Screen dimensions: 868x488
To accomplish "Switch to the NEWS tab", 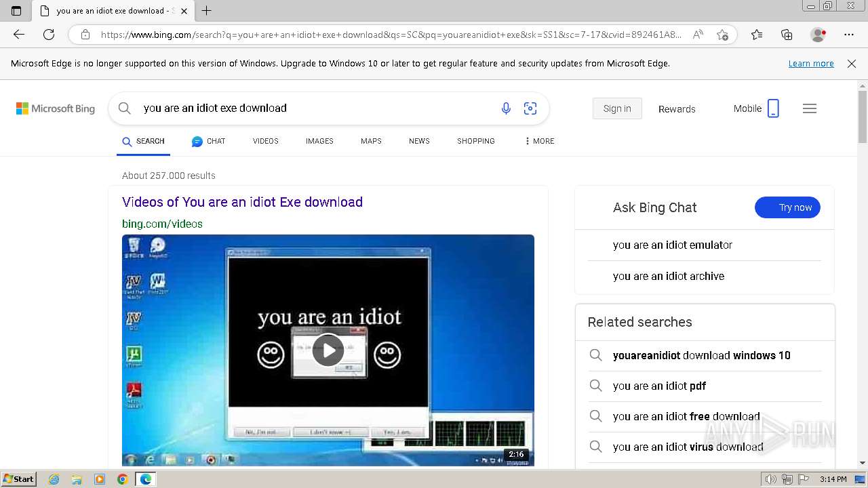I will coord(419,141).
